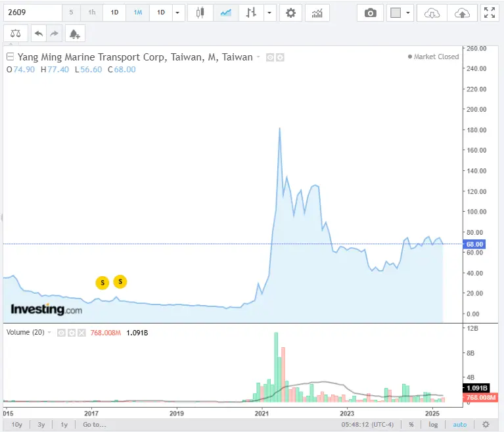Toggle percentage scale mode
The width and height of the screenshot is (504, 432).
(x=411, y=425)
